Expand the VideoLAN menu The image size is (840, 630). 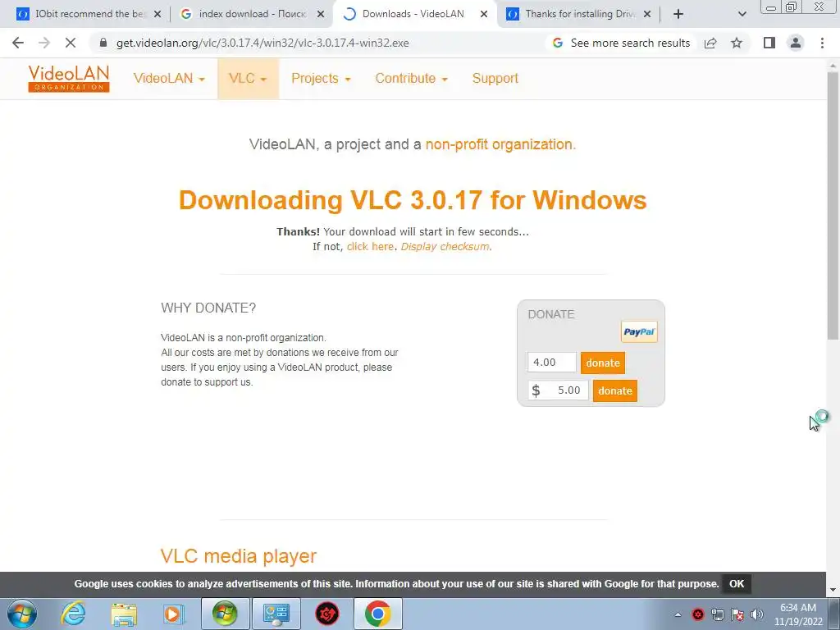point(169,78)
